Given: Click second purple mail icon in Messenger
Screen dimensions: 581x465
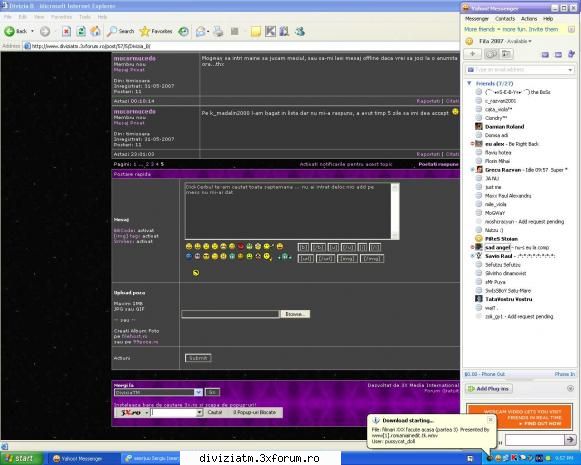Looking at the screenshot, I should [558, 55].
